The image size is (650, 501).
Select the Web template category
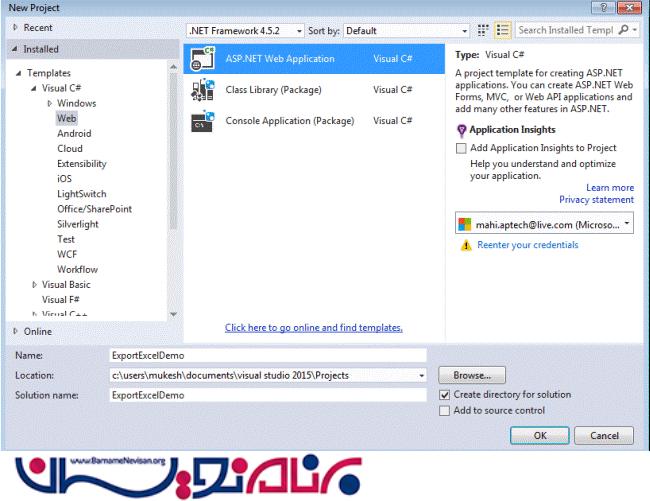click(67, 119)
